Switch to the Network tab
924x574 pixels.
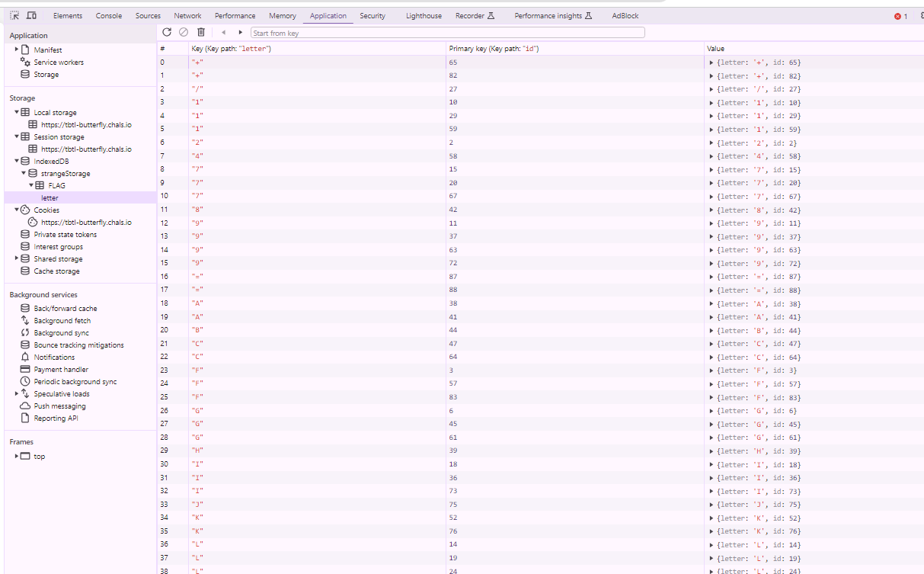187,16
